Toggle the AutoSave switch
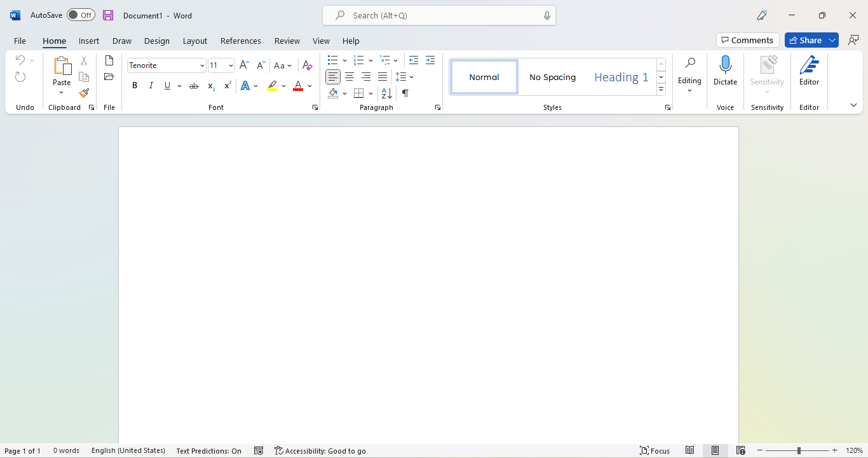The height and width of the screenshot is (458, 868). pyautogui.click(x=81, y=15)
